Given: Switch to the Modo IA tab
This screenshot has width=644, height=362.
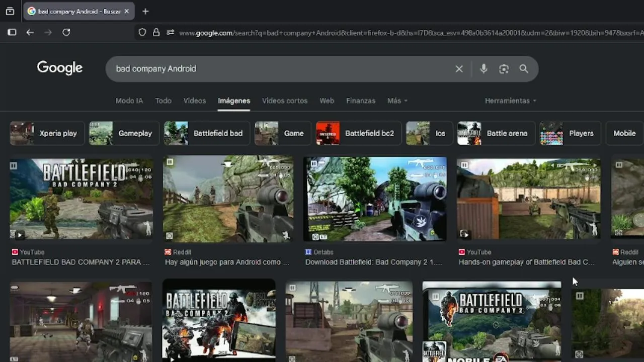Looking at the screenshot, I should click(x=129, y=101).
